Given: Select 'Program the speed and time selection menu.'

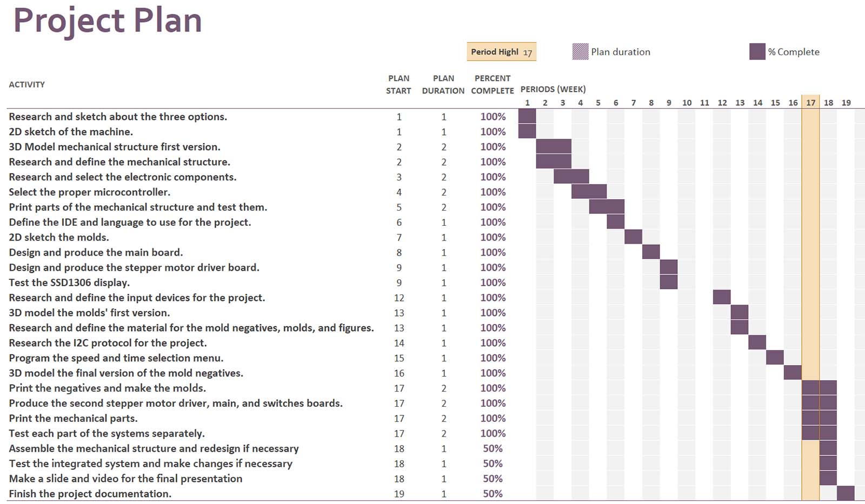Looking at the screenshot, I should click(116, 359).
